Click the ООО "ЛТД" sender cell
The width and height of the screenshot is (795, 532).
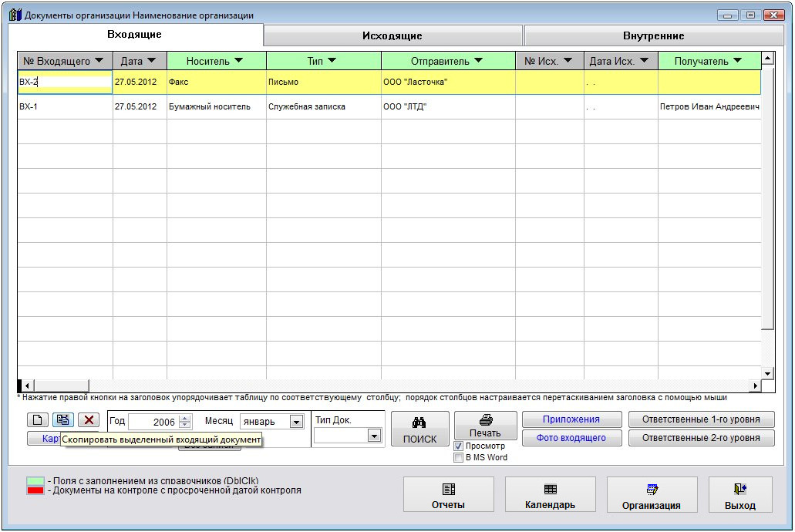pyautogui.click(x=448, y=106)
